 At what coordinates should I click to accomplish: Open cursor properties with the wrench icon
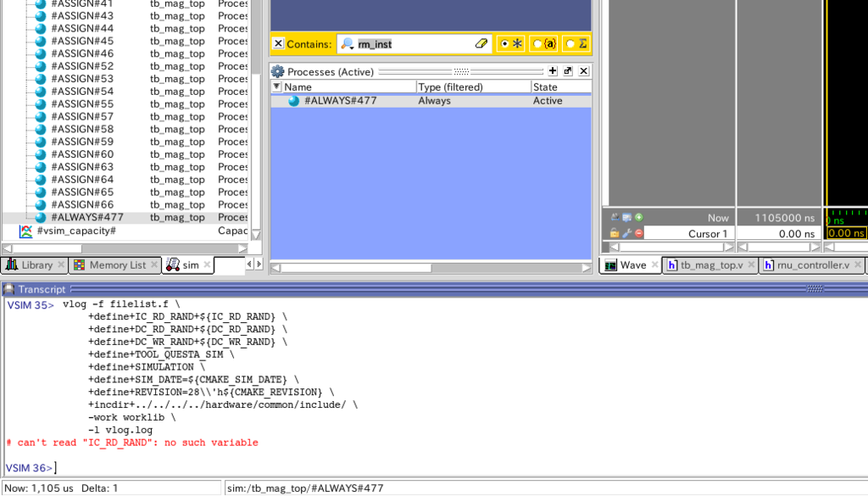point(626,232)
